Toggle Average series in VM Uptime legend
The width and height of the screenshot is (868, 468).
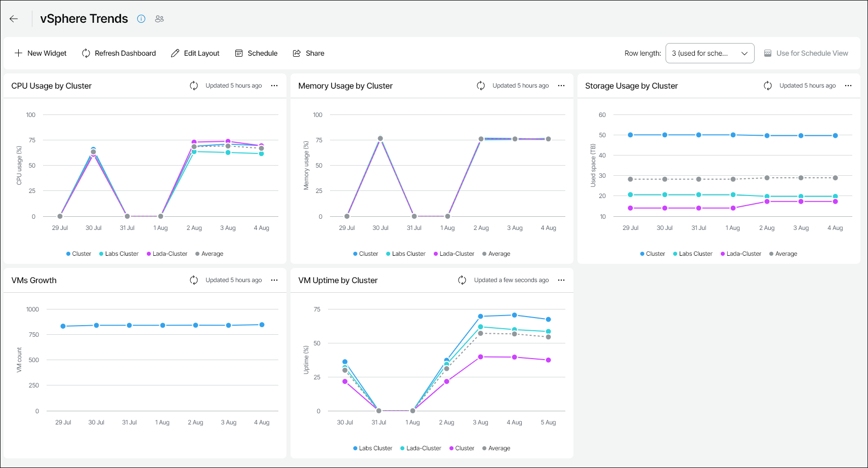496,448
